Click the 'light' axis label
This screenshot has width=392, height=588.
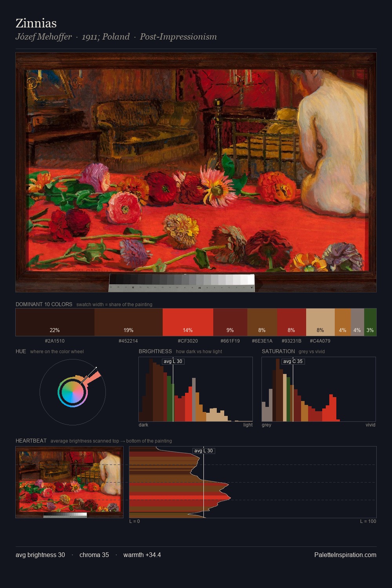coord(248,425)
